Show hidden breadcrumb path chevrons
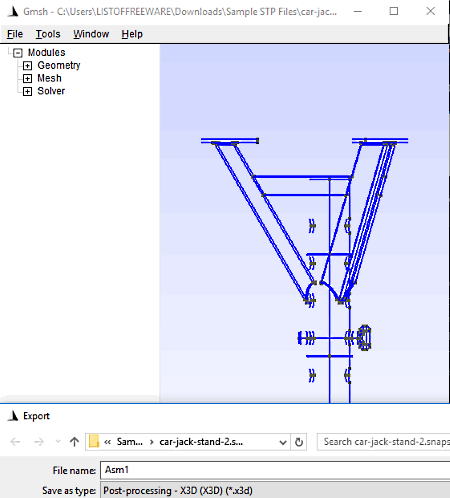 (x=107, y=442)
